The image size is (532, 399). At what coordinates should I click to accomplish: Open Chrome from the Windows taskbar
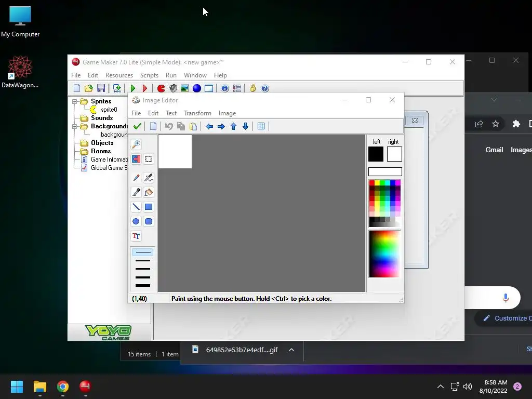coord(63,387)
